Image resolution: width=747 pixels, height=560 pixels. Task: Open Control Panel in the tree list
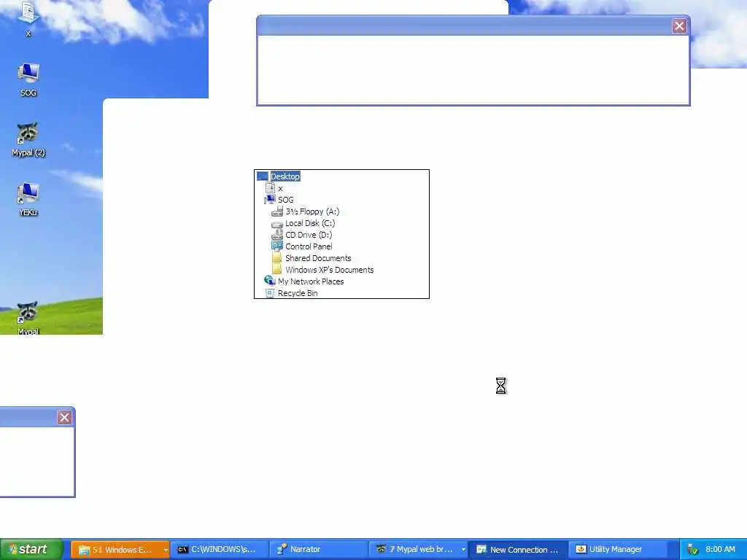309,246
